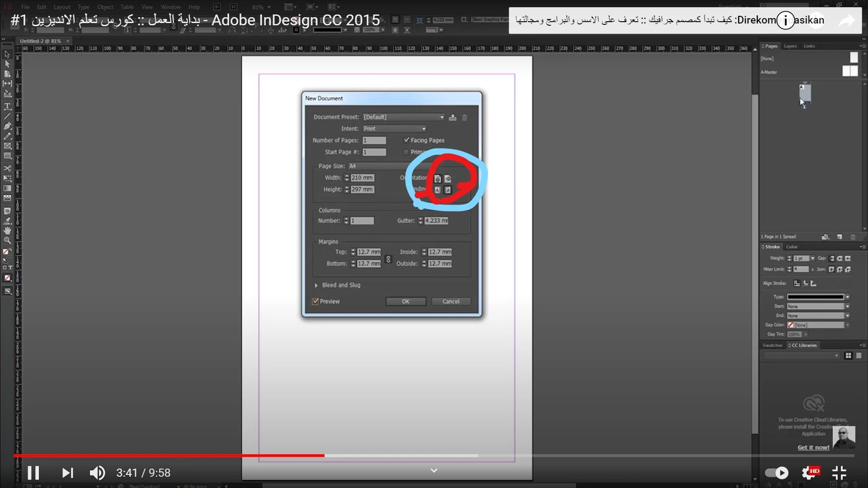Open Document Preset dropdown
This screenshot has height=488, width=868.
[x=403, y=117]
